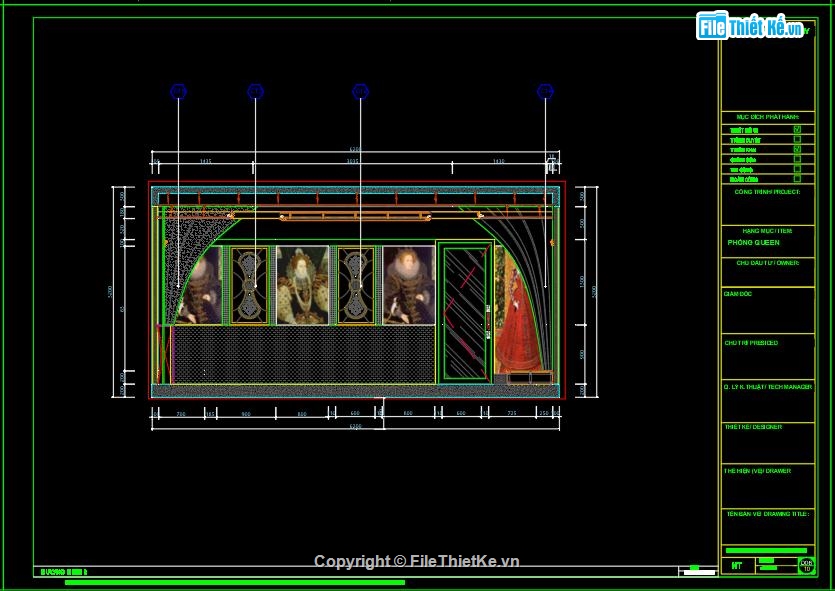Click the 'HT' text in the title block
This screenshot has width=835, height=591.
(736, 565)
